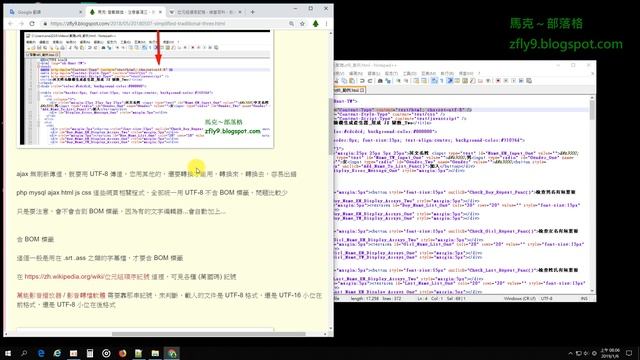Click UTF-8 encoding in Notepad++ status bar

(x=546, y=299)
